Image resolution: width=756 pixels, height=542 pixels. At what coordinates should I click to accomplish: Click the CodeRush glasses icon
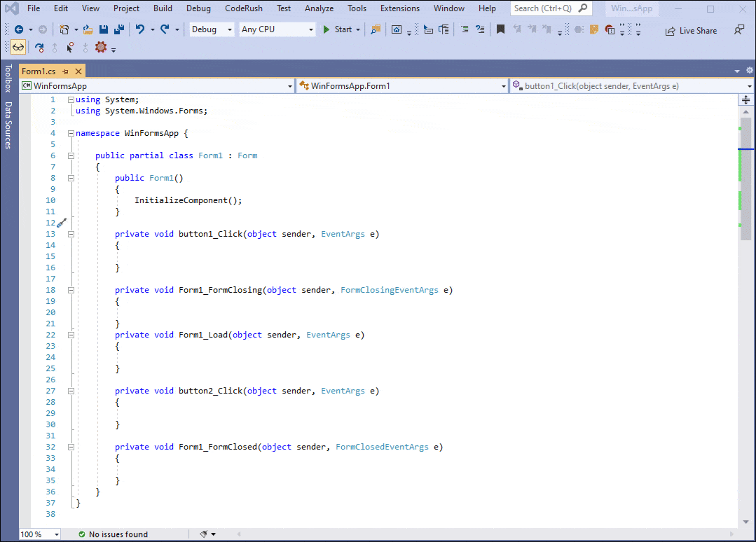[x=18, y=46]
